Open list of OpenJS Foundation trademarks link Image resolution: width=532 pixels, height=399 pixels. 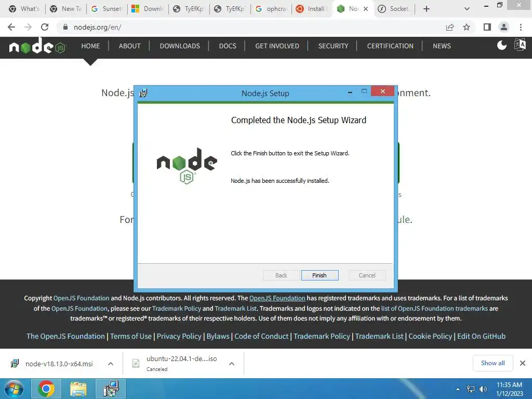click(x=435, y=309)
